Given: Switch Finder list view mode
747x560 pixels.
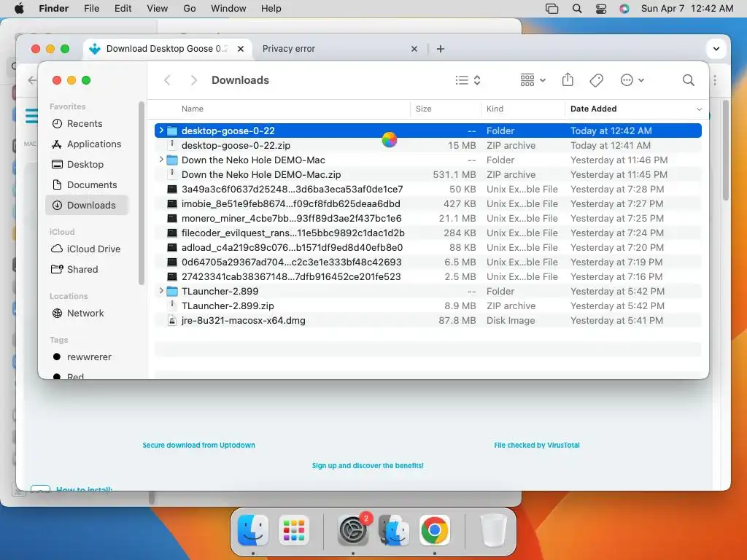Looking at the screenshot, I should pos(468,80).
